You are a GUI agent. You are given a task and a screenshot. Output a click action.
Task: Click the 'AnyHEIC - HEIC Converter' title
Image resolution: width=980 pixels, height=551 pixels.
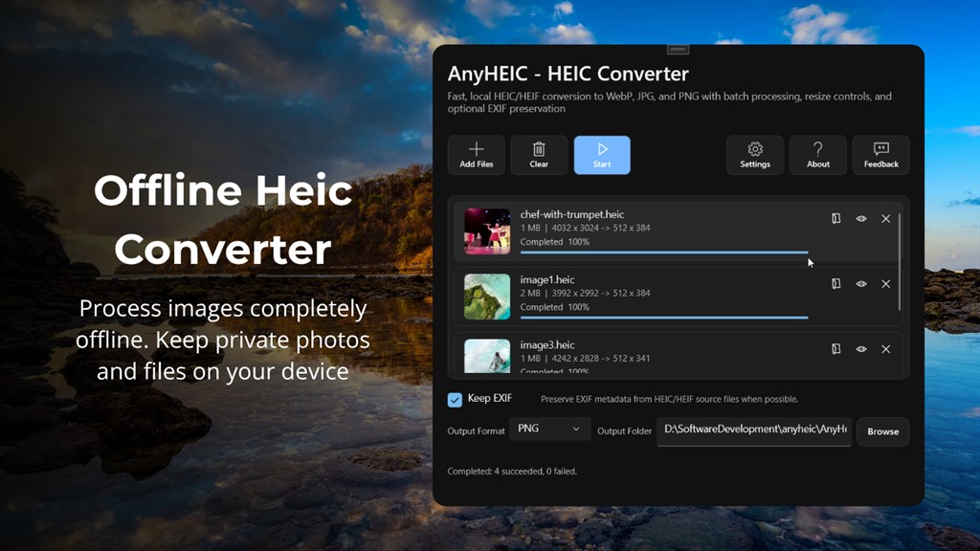click(568, 74)
